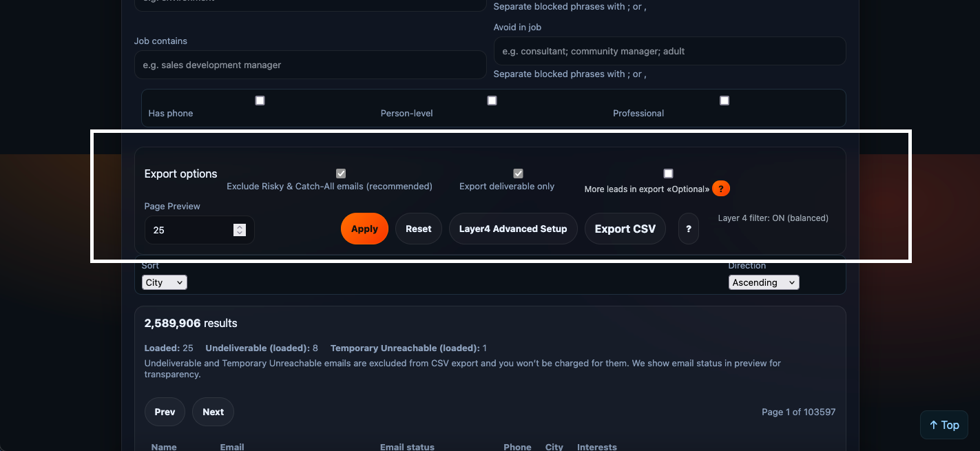This screenshot has width=980, height=451.
Task: Click the Page Preview value stepper
Action: coord(239,229)
